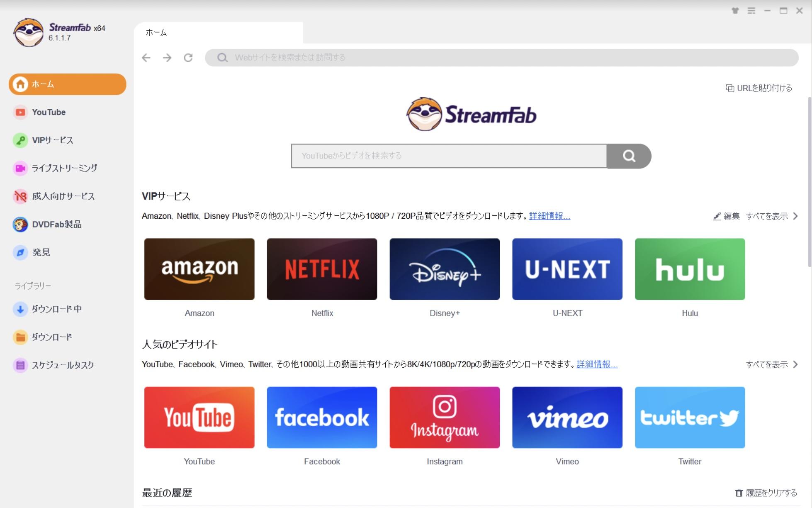The image size is (812, 508).
Task: Open the U-NEXT service tile
Action: (x=567, y=269)
